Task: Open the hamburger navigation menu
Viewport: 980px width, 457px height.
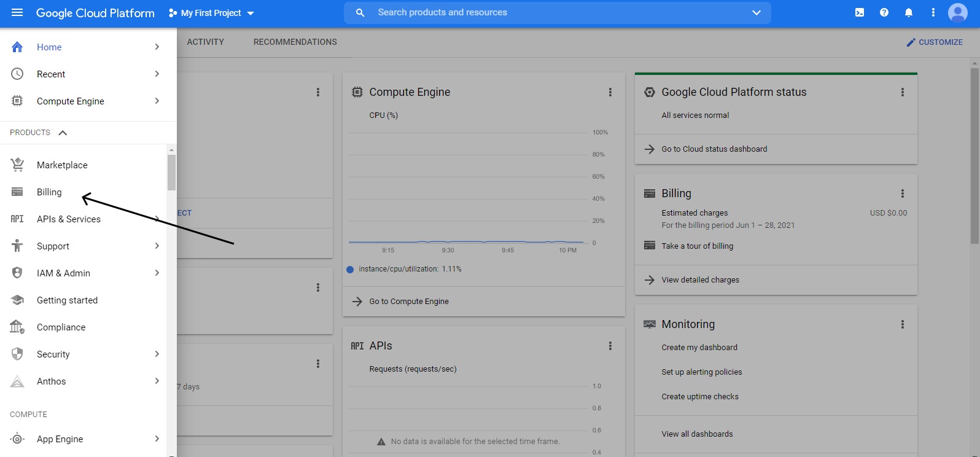Action: click(x=17, y=13)
